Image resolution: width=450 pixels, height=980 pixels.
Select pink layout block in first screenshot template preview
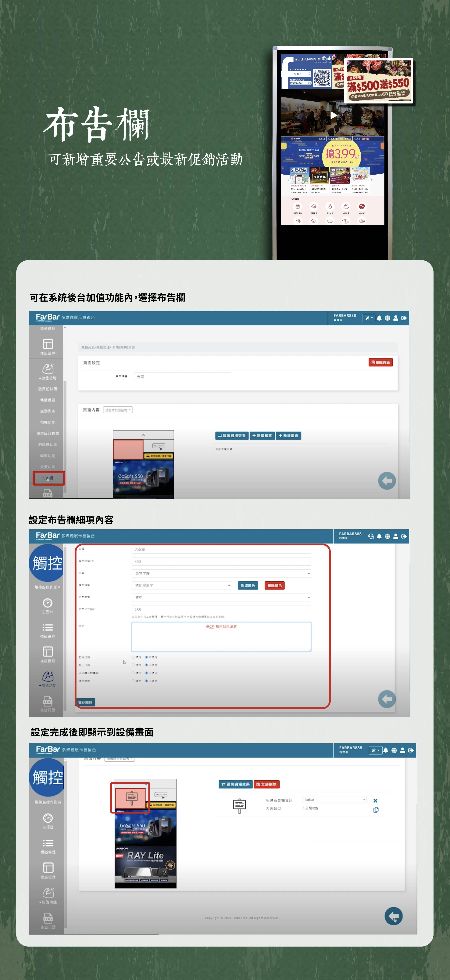pos(128,449)
